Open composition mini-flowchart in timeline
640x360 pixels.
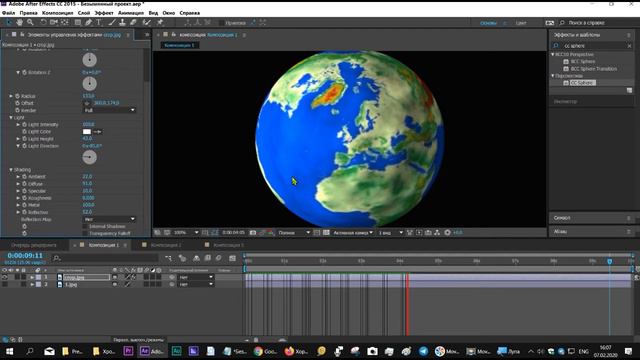click(169, 258)
